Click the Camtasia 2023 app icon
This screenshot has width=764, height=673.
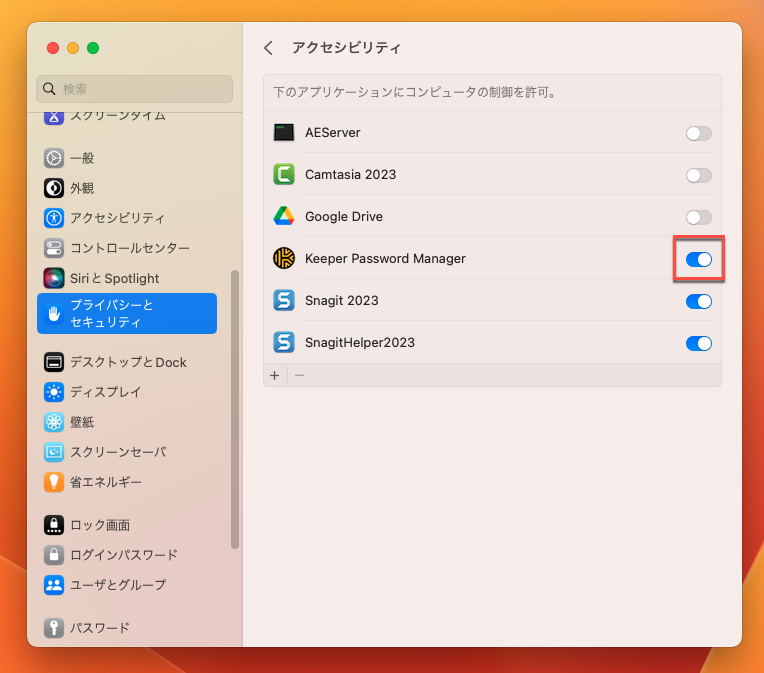(x=284, y=174)
